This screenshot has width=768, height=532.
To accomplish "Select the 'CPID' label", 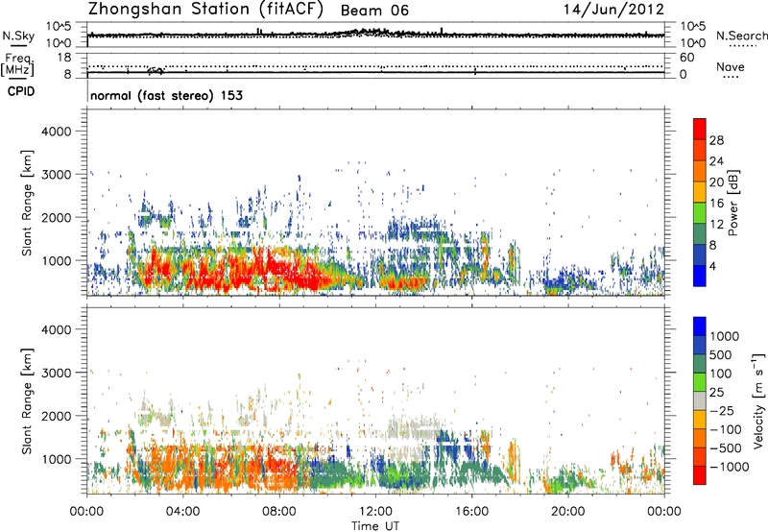I will pyautogui.click(x=21, y=91).
